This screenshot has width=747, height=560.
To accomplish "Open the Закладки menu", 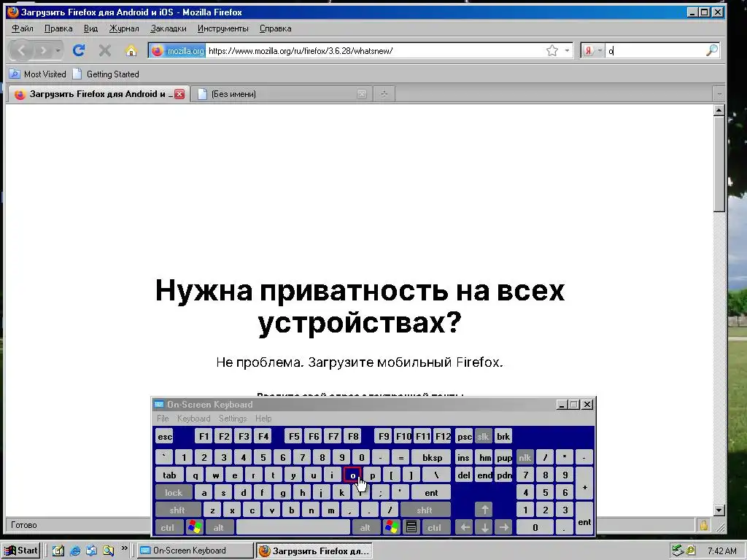I will tap(169, 28).
